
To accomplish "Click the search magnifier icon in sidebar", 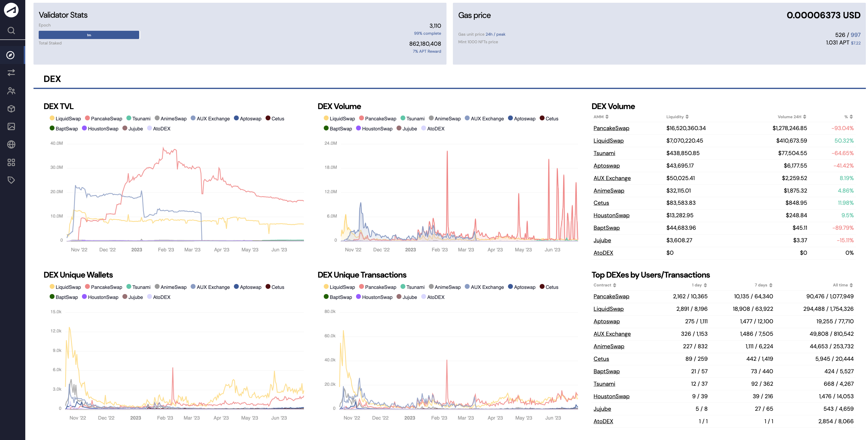I will click(11, 31).
